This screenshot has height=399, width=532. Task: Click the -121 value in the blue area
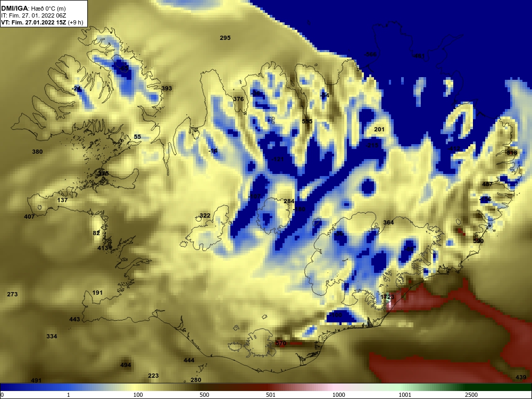[278, 159]
